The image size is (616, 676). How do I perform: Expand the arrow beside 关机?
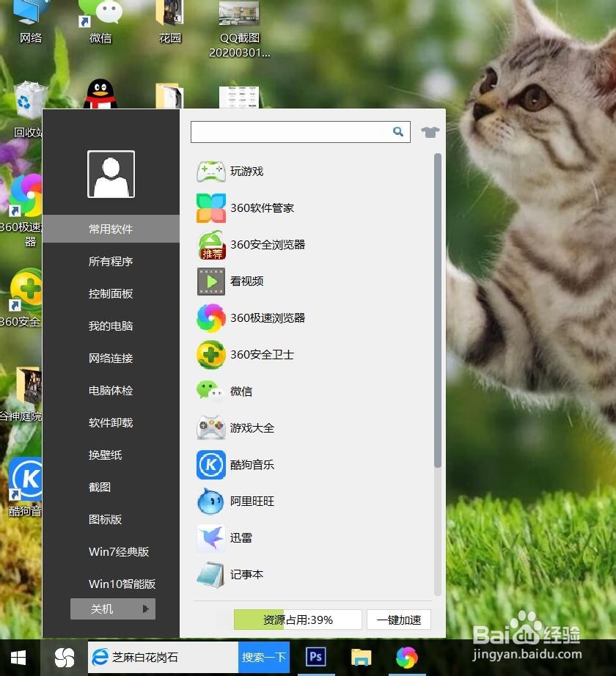(x=146, y=609)
